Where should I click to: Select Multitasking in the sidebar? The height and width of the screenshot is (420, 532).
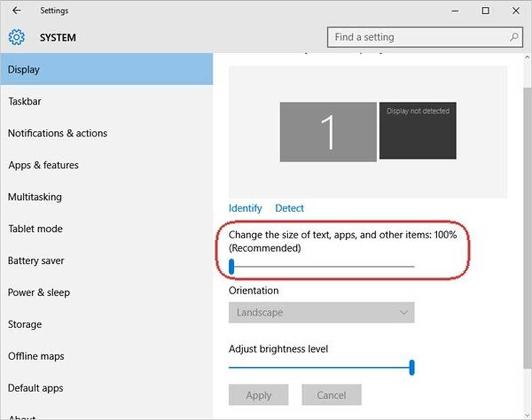pyautogui.click(x=35, y=197)
